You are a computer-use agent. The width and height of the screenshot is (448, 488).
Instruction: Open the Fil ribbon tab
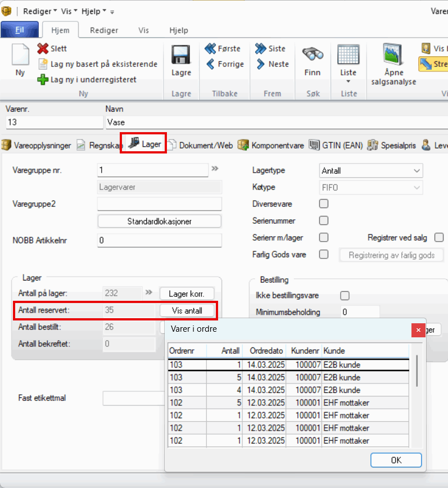click(x=20, y=30)
